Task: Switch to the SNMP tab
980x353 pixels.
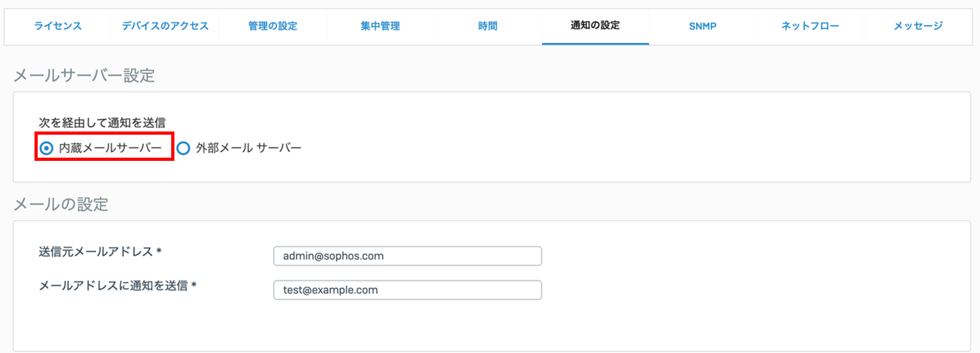Action: coord(703,26)
